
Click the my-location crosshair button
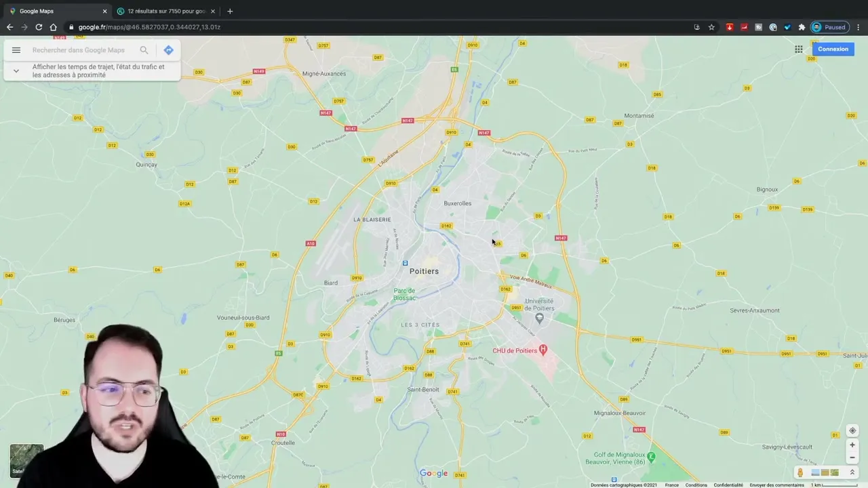point(852,430)
